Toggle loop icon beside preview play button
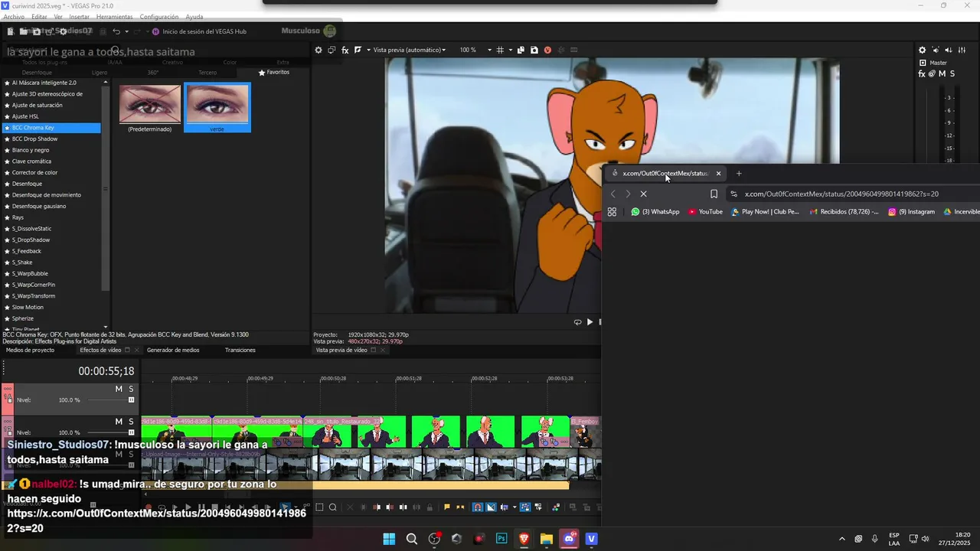 tap(577, 322)
